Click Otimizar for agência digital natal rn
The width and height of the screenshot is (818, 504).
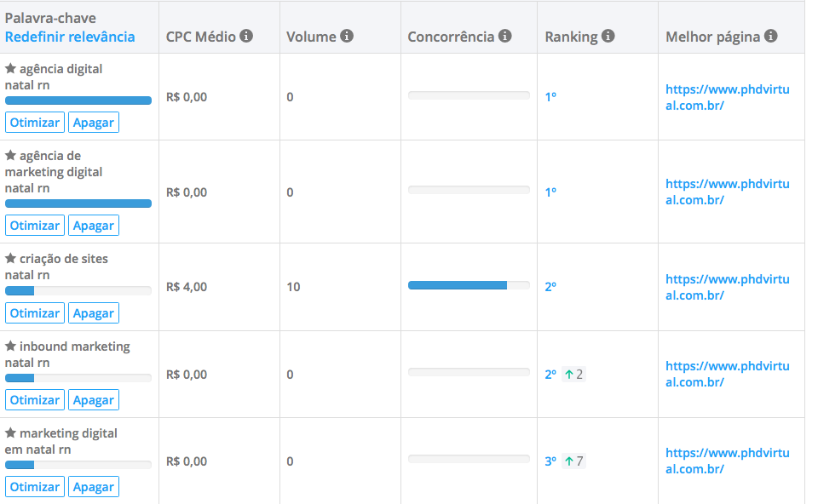[35, 123]
